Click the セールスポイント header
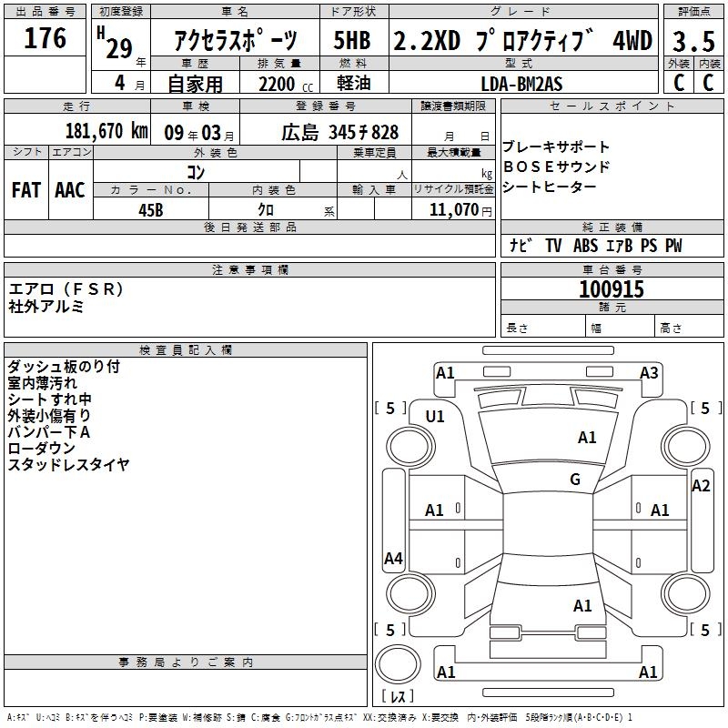This screenshot has height=728, width=728. coord(612,106)
